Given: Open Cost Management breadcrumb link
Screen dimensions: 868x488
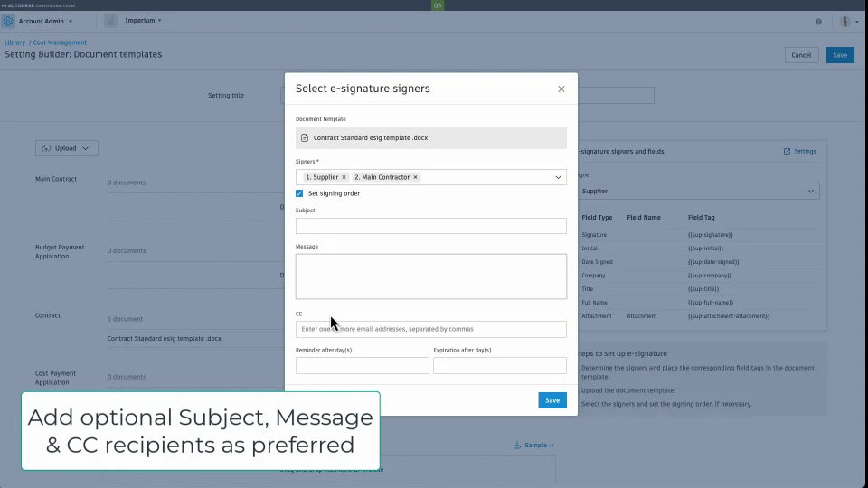Looking at the screenshot, I should click(60, 42).
